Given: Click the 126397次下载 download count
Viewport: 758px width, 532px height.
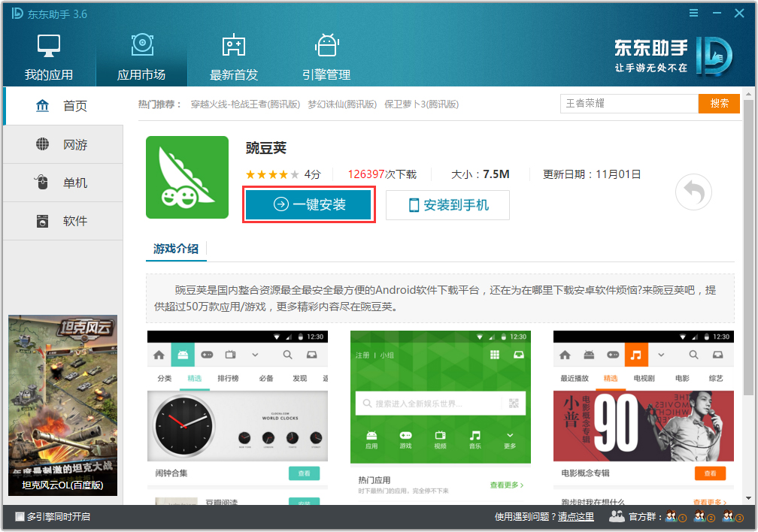Looking at the screenshot, I should coord(382,174).
